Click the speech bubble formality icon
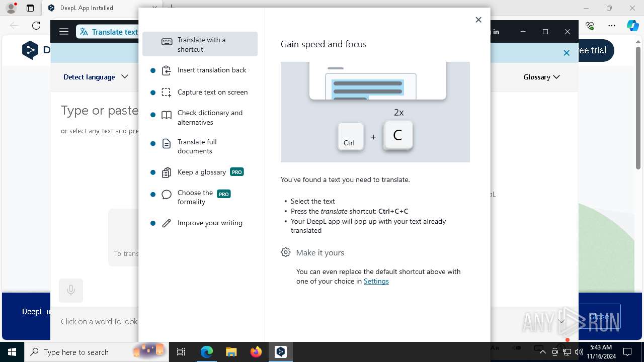 pos(167,195)
